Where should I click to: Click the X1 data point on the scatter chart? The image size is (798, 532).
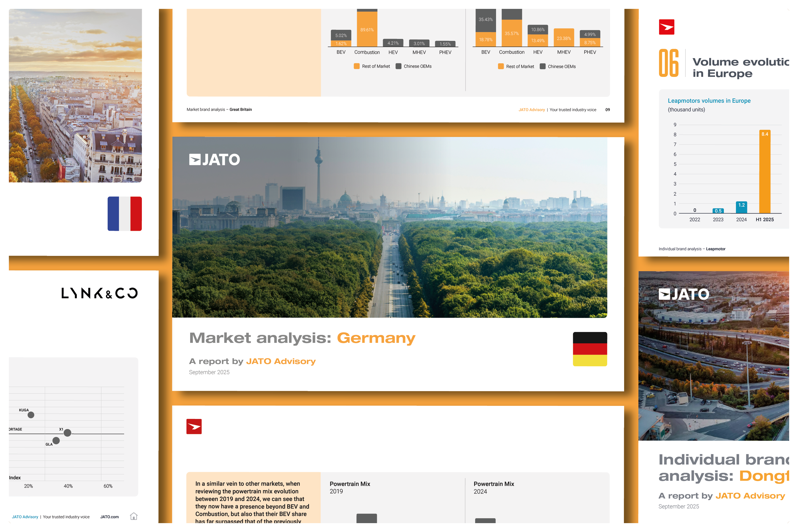click(67, 432)
